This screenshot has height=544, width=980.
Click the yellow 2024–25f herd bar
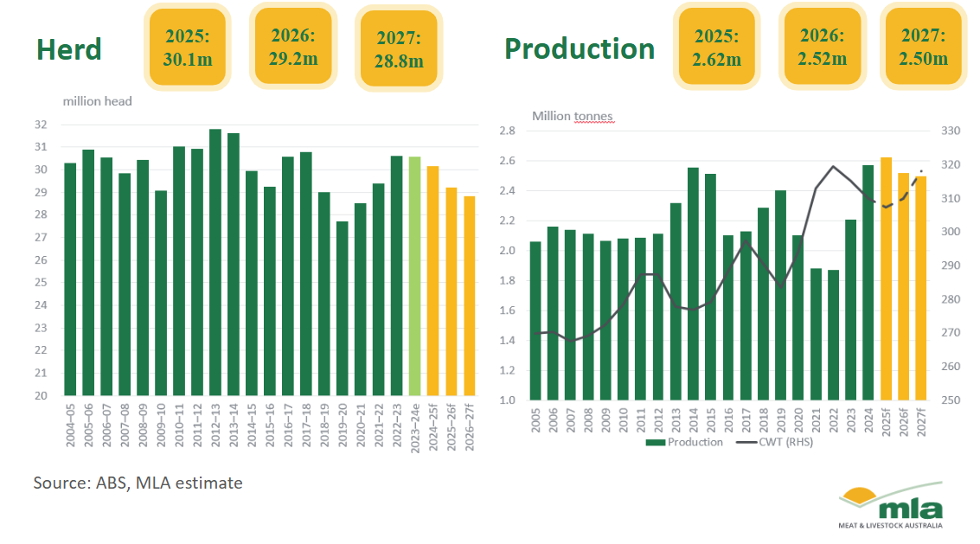(x=432, y=281)
